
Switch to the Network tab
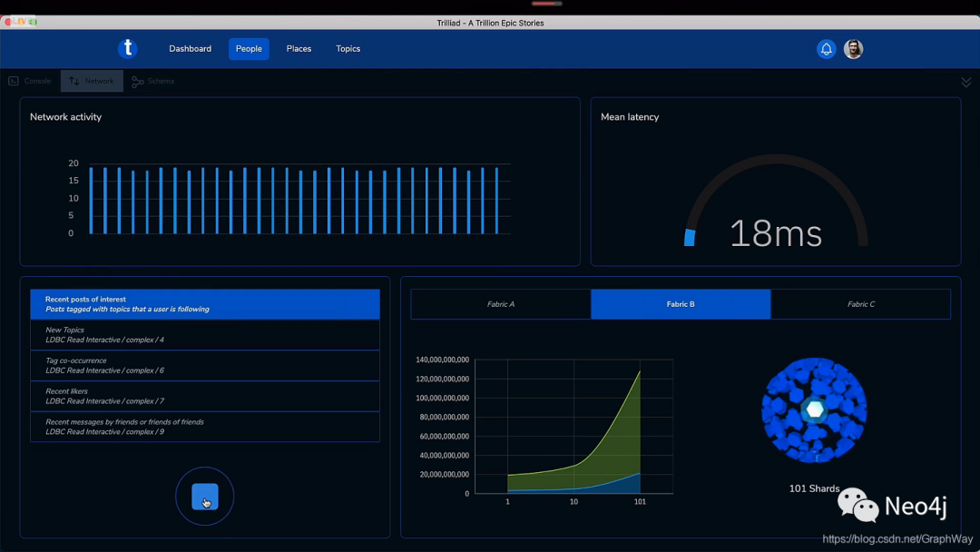click(x=92, y=82)
